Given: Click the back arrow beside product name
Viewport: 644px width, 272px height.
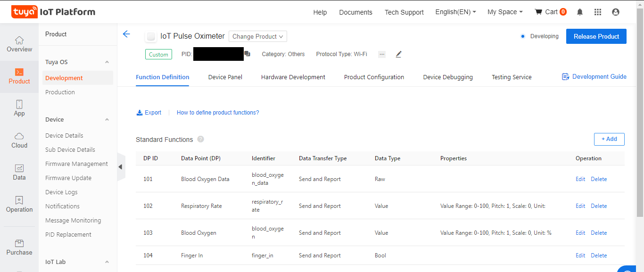Looking at the screenshot, I should click(x=126, y=34).
